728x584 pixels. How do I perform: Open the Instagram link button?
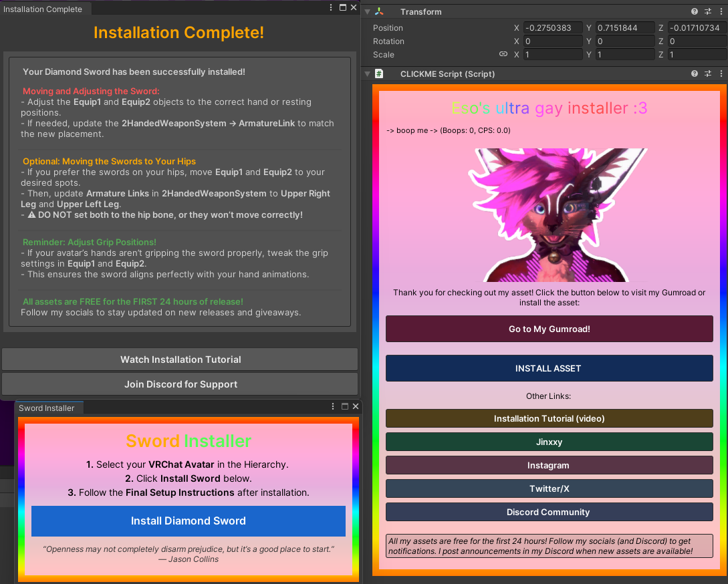pyautogui.click(x=550, y=465)
